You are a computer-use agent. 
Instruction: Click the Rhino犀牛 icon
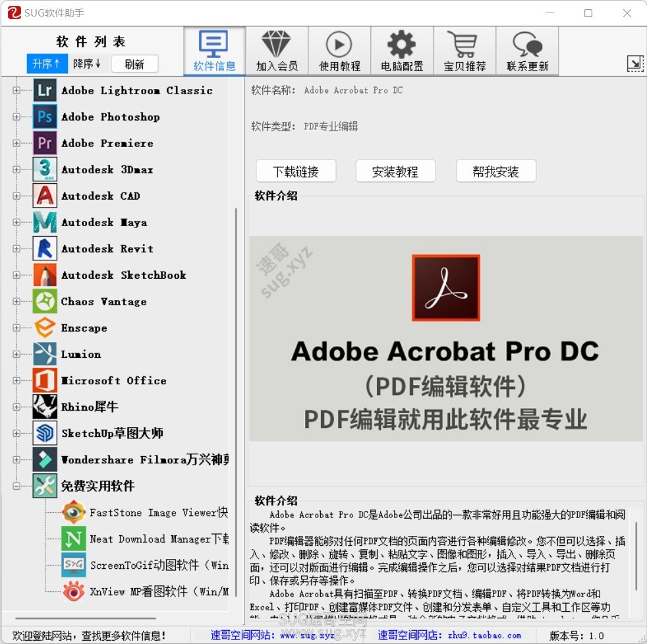pyautogui.click(x=45, y=407)
